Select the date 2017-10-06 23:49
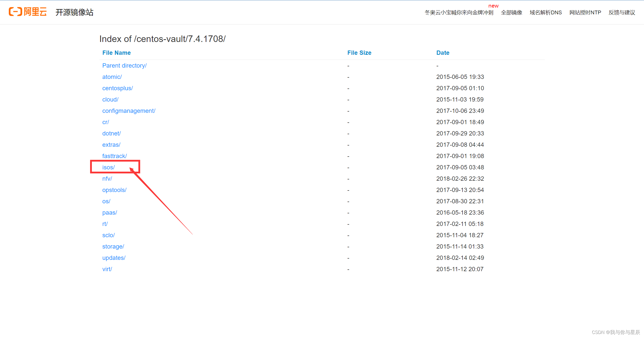This screenshot has height=337, width=644. [460, 111]
